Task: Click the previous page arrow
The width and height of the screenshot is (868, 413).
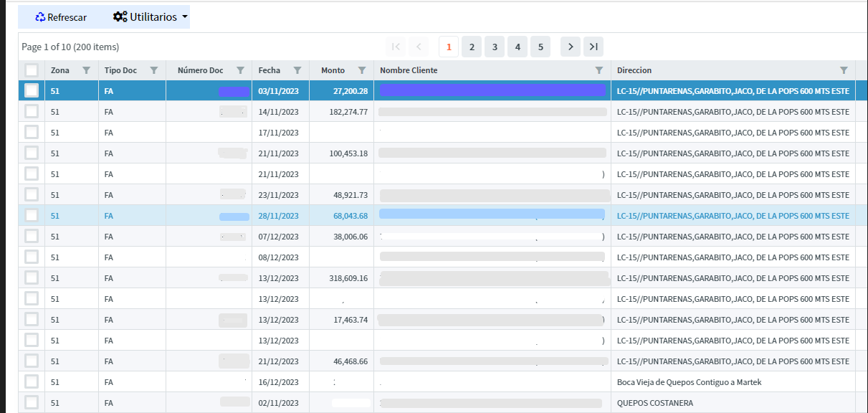Action: [419, 47]
